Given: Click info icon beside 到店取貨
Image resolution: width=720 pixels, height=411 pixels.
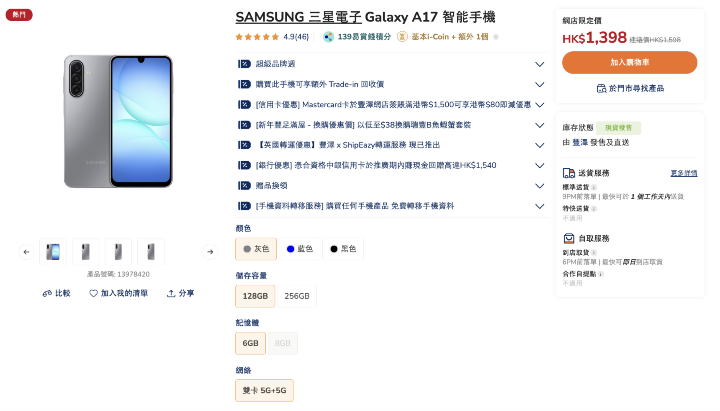Looking at the screenshot, I should (594, 253).
